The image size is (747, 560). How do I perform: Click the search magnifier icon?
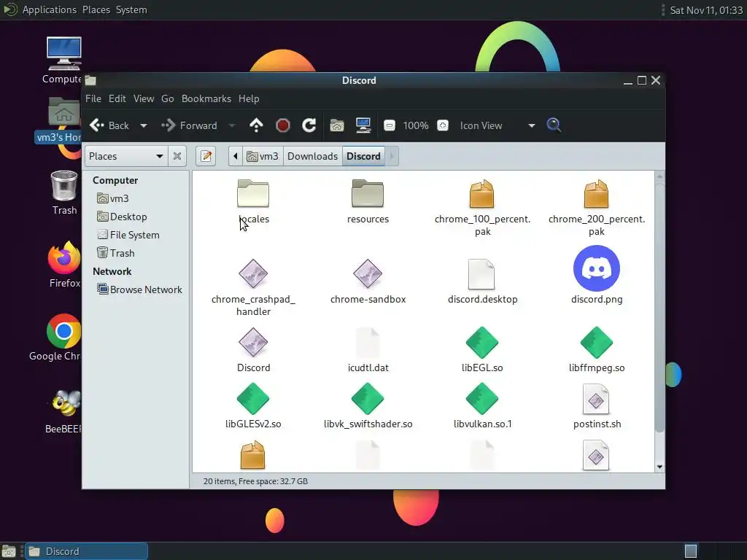(553, 125)
